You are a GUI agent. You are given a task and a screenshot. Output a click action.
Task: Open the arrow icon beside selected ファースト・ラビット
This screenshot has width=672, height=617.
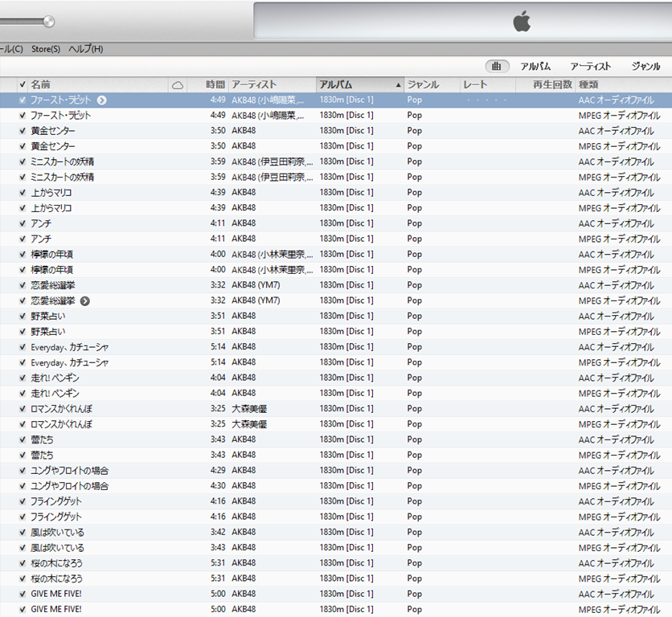click(101, 100)
